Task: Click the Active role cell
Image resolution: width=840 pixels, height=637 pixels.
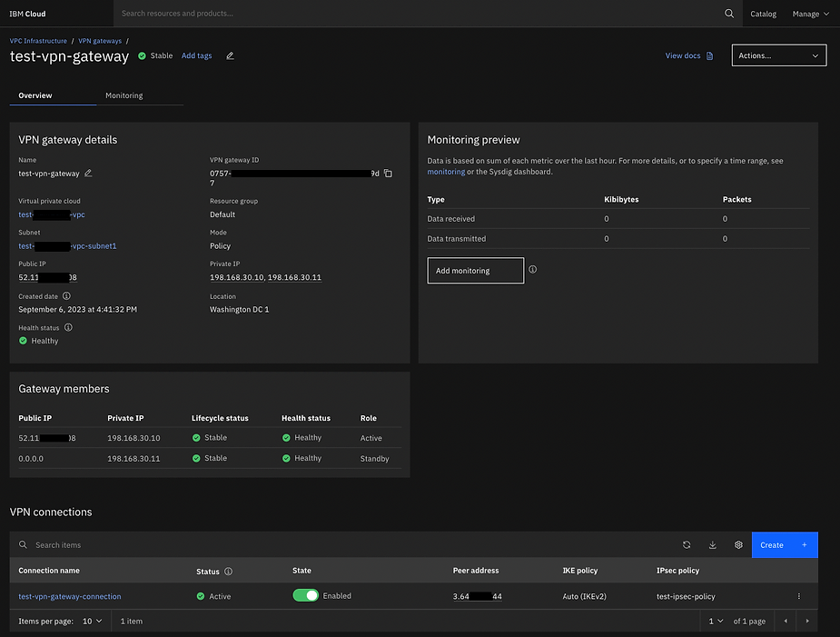Action: pos(371,438)
